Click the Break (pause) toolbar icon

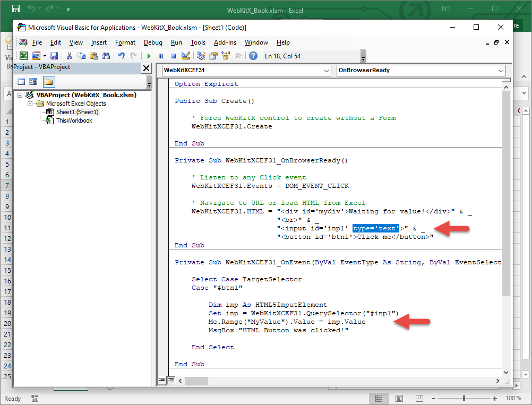[161, 56]
